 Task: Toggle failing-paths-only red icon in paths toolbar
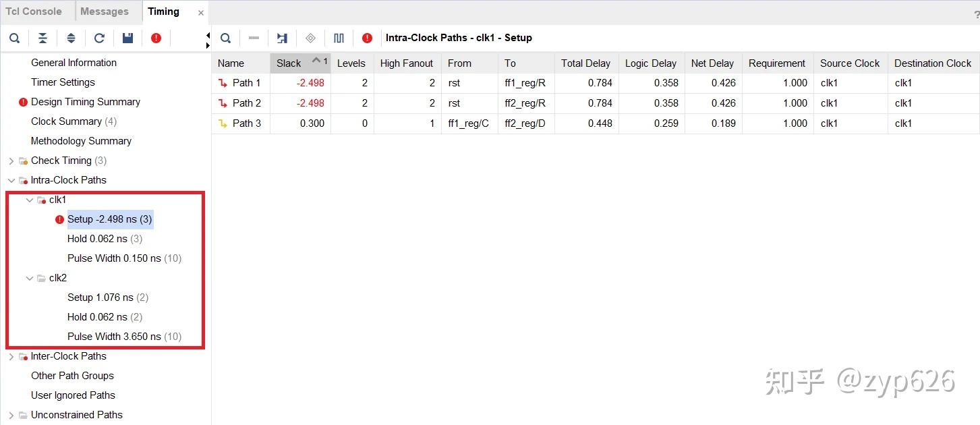point(367,38)
